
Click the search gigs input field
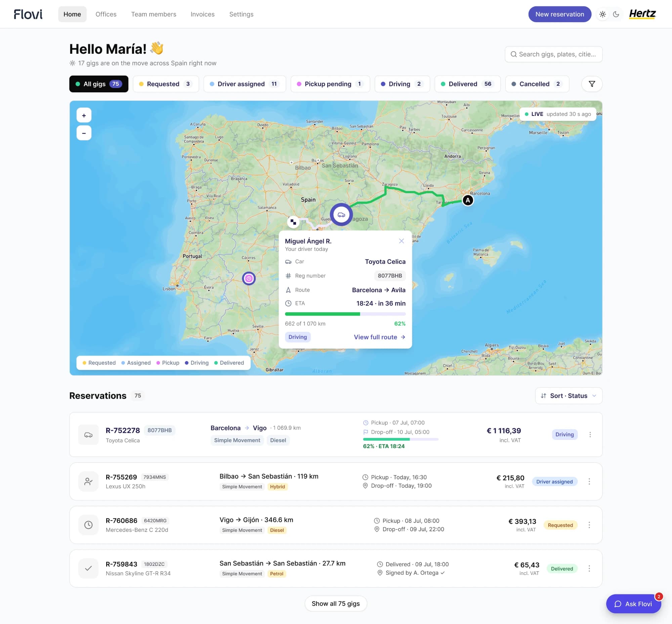coord(553,54)
